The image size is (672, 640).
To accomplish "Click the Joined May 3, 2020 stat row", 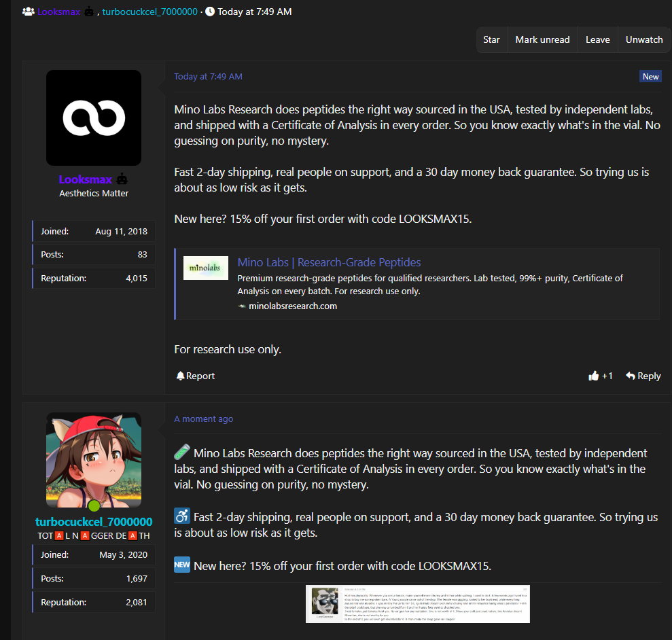I will click(94, 554).
